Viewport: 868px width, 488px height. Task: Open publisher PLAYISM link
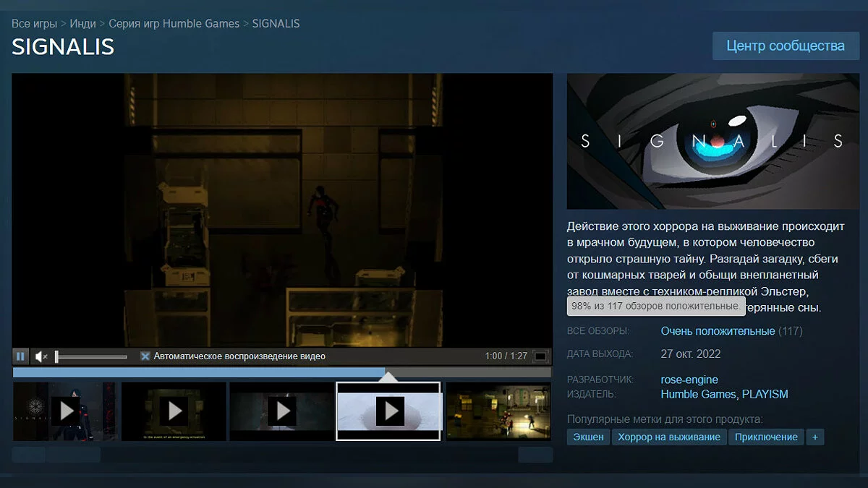click(765, 395)
